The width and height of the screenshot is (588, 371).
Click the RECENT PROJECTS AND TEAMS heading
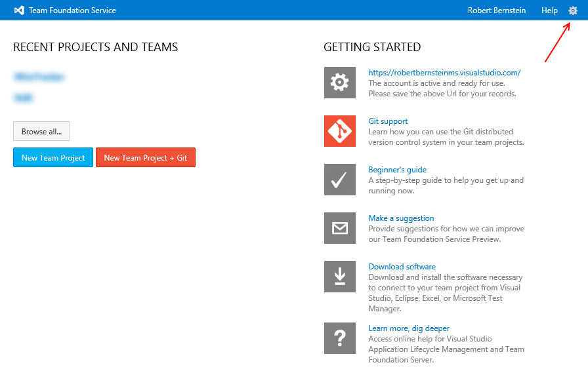[x=96, y=47]
